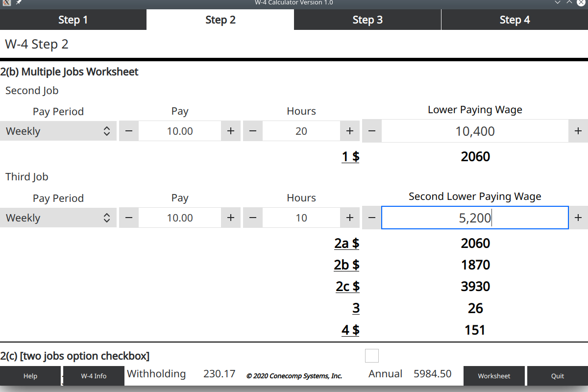588x392 pixels.
Task: Increase Second Job Hours with plus
Action: (x=350, y=131)
